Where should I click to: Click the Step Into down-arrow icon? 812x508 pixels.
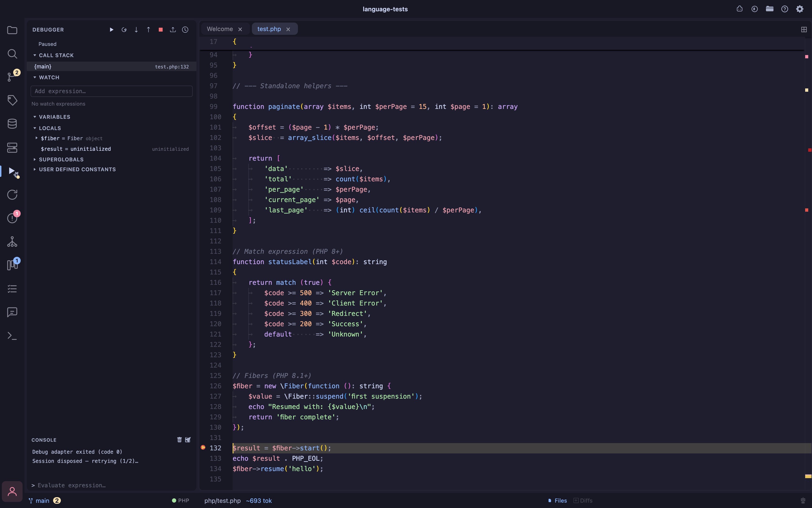(x=136, y=30)
